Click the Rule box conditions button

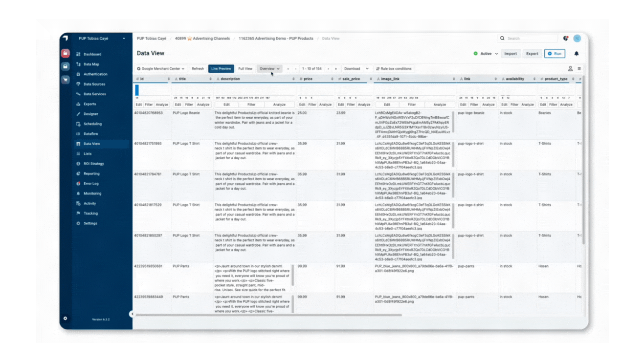tap(394, 69)
